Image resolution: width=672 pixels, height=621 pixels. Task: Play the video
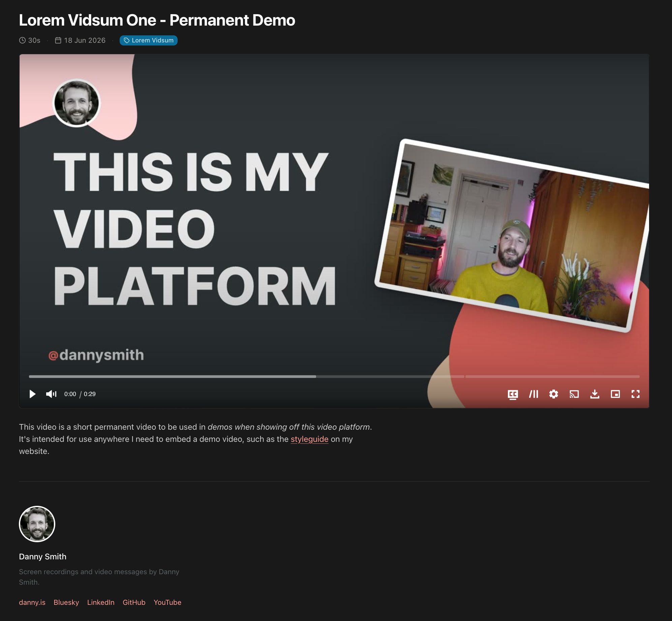(x=32, y=394)
